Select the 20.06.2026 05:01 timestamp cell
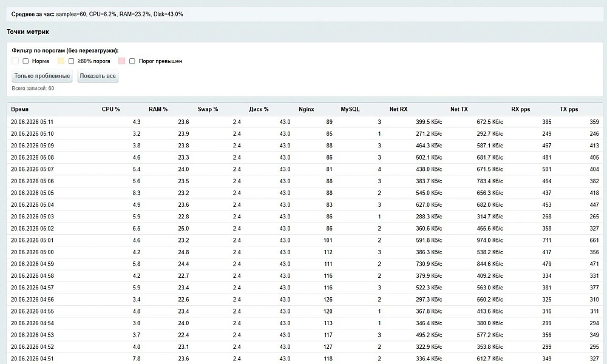Image resolution: width=607 pixels, height=364 pixels. pos(32,240)
